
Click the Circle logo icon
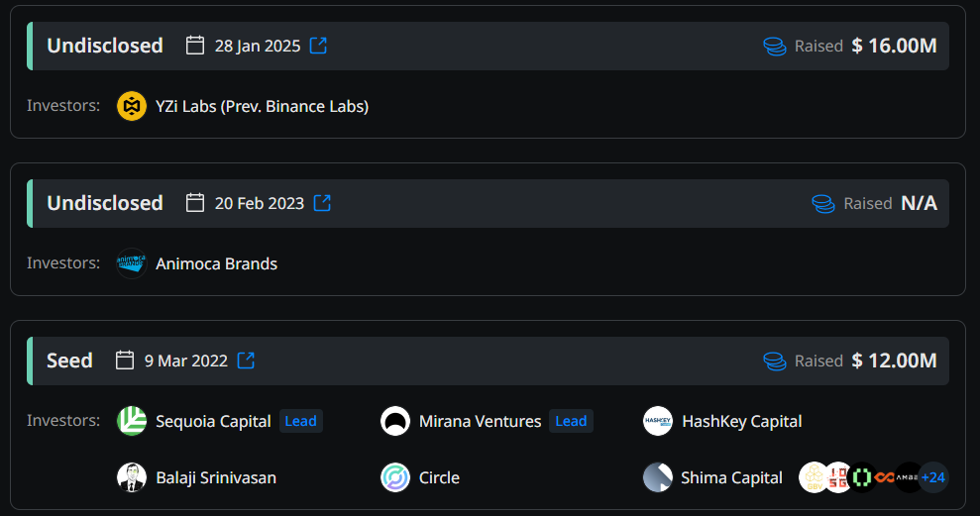click(x=395, y=477)
